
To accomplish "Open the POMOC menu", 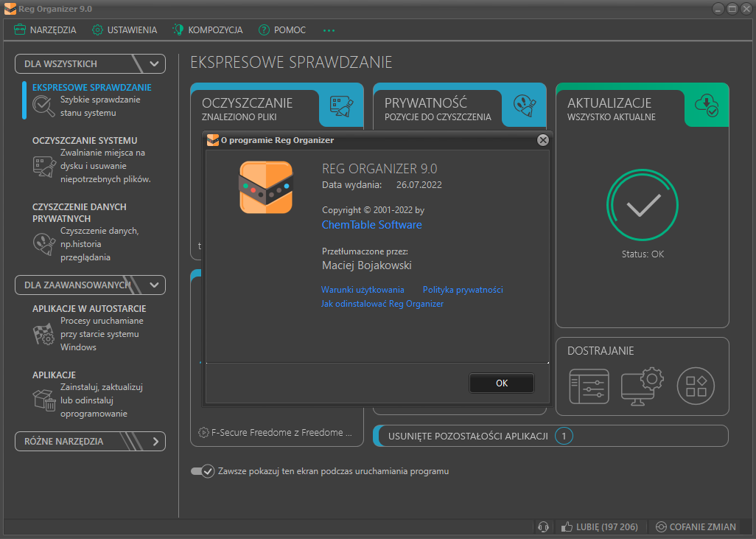I will (282, 30).
